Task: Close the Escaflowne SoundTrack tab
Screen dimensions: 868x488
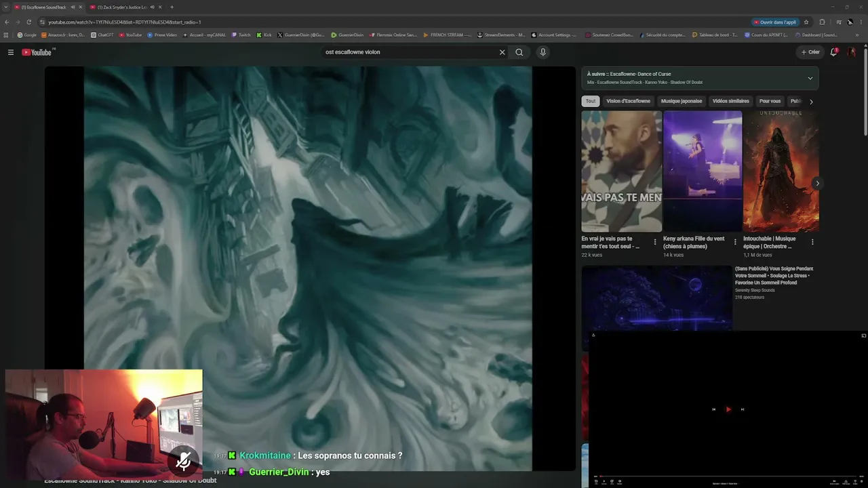Action: pyautogui.click(x=81, y=7)
